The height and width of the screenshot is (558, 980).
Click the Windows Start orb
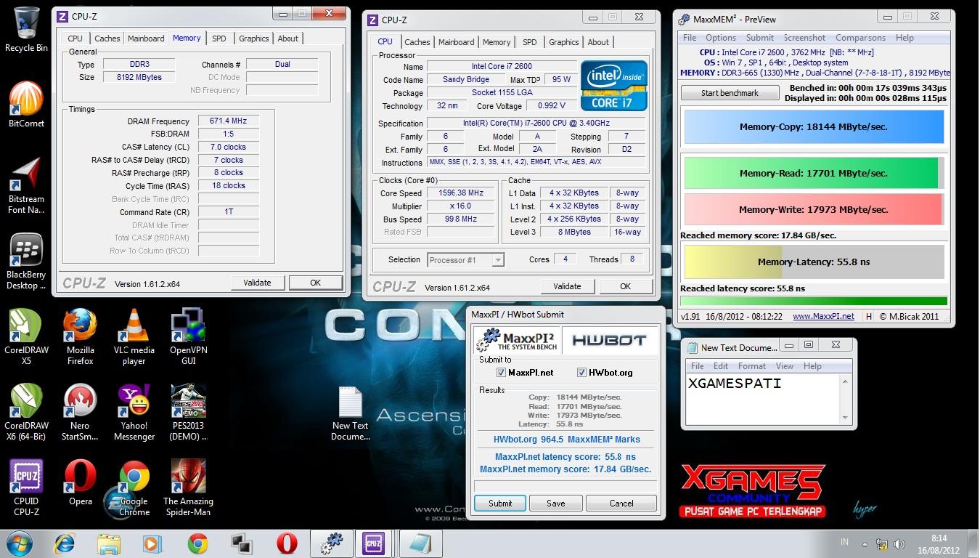pos(20,543)
